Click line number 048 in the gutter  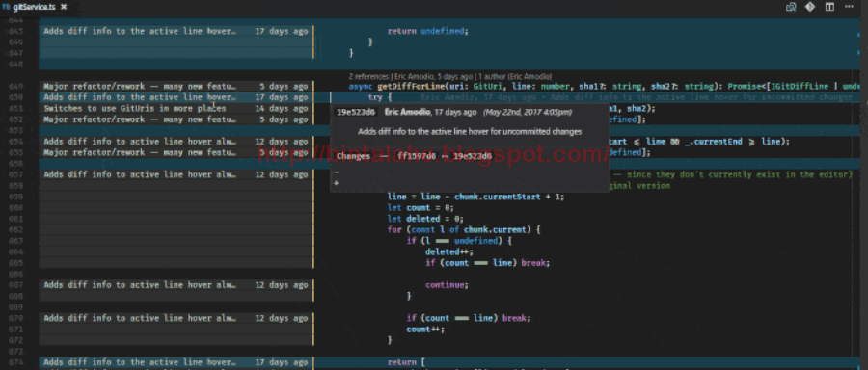click(x=15, y=65)
